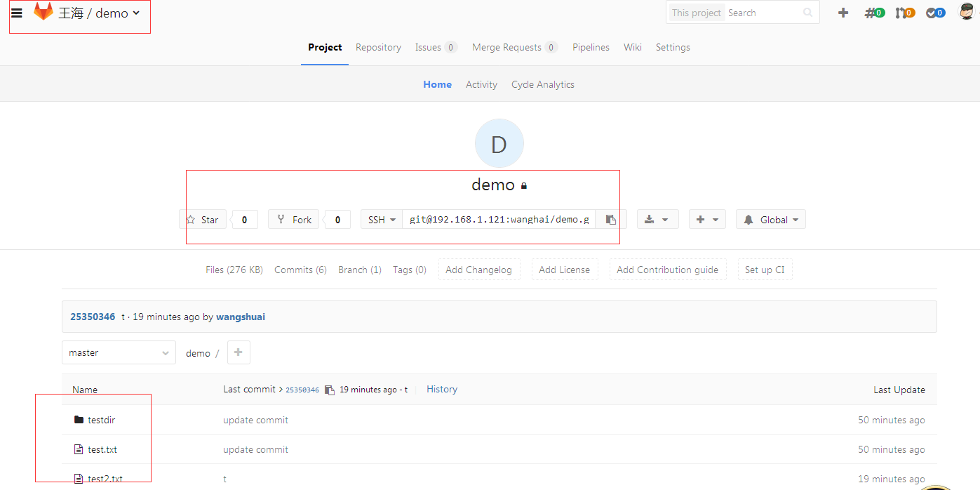Open the user avatar menu

click(967, 12)
